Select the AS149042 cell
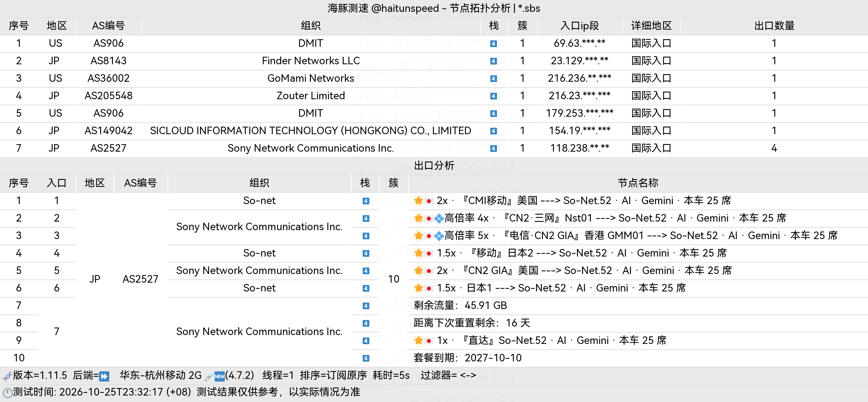The image size is (868, 402). tap(108, 130)
